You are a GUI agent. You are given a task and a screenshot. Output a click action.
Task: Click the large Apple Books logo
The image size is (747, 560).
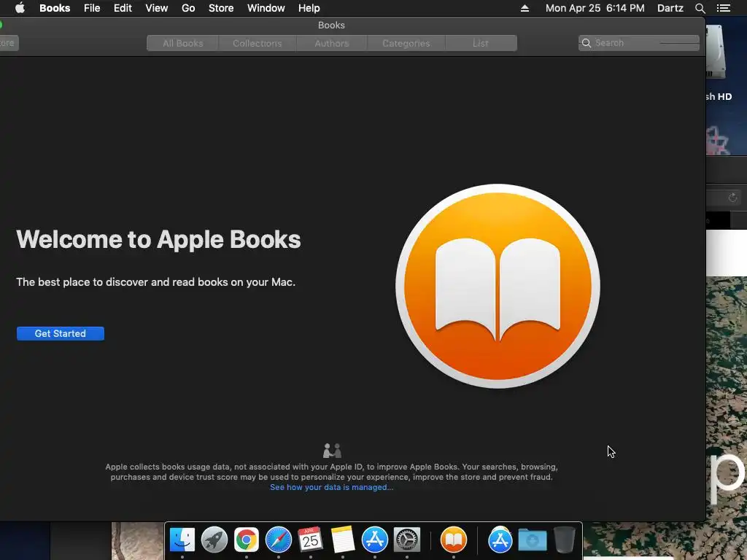coord(498,286)
